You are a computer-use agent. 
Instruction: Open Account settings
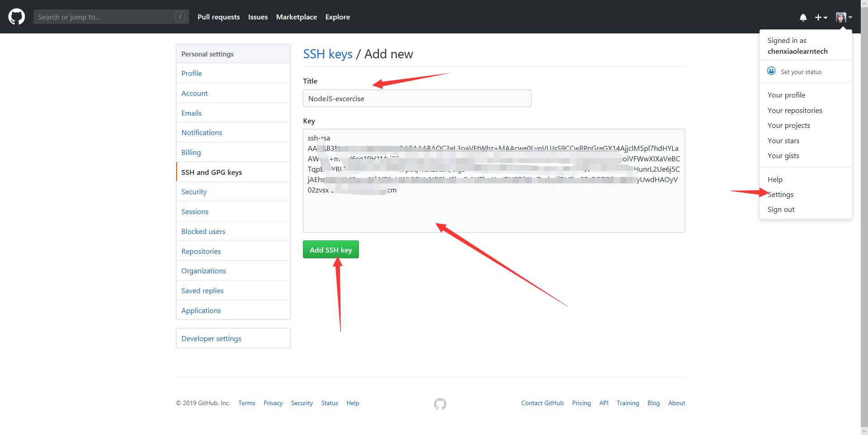point(233,93)
